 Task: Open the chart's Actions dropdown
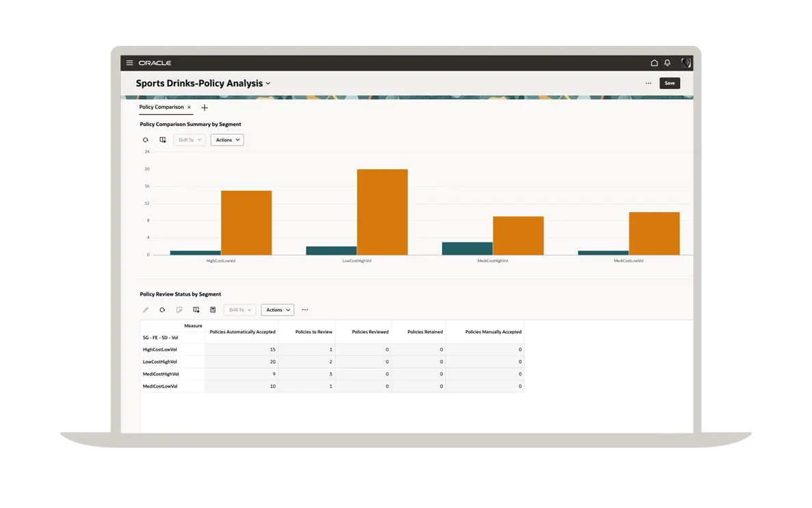[227, 140]
